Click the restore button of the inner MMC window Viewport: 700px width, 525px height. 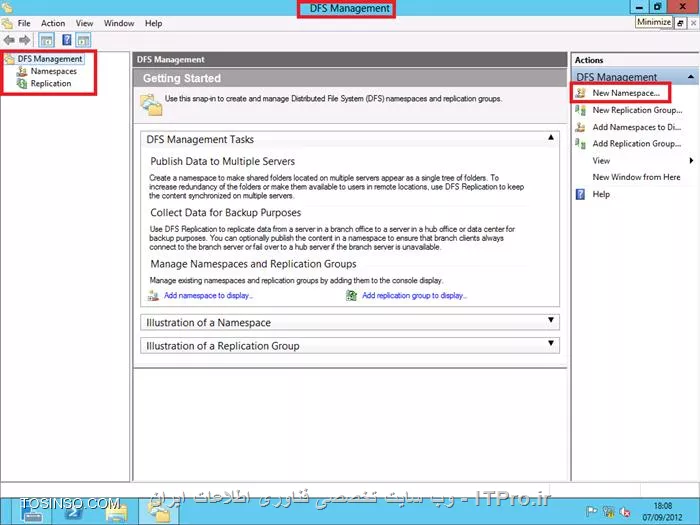coord(680,23)
